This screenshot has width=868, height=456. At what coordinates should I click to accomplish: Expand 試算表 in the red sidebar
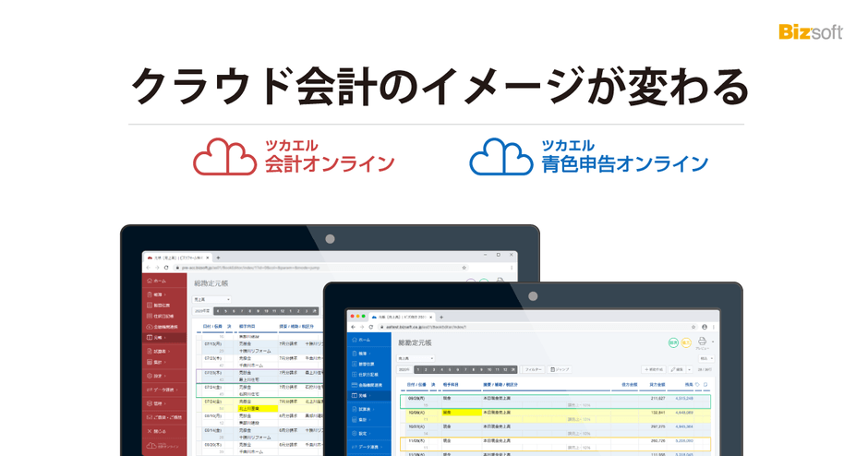click(163, 352)
